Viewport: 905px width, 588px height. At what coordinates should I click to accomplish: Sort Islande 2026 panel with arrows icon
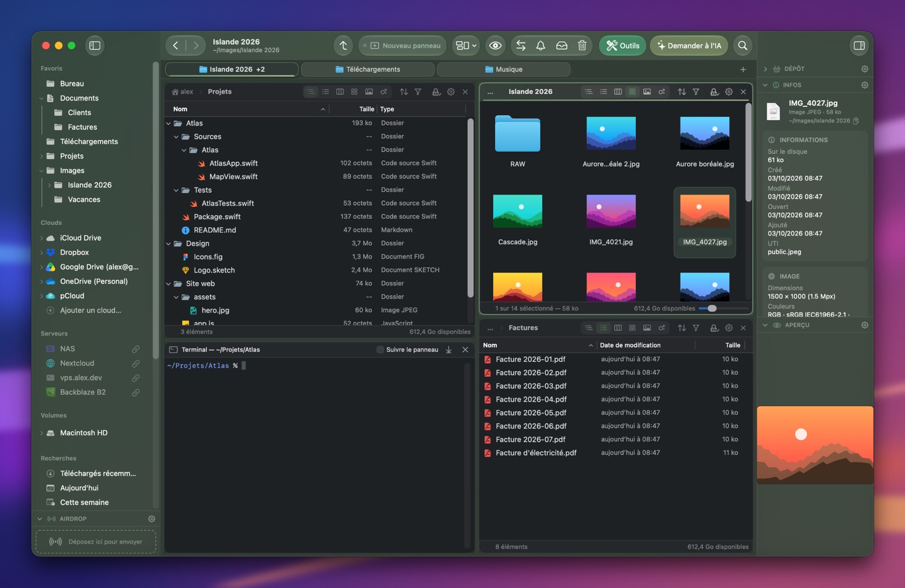pos(682,92)
